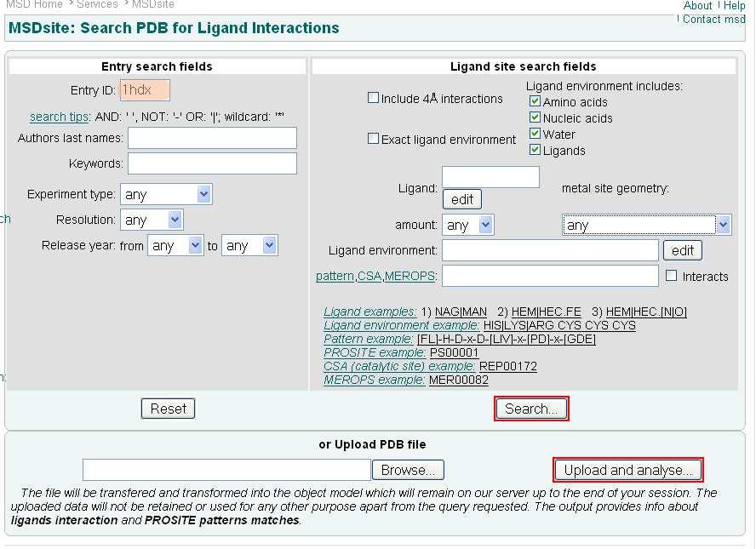Open Release year from dropdown

(175, 246)
